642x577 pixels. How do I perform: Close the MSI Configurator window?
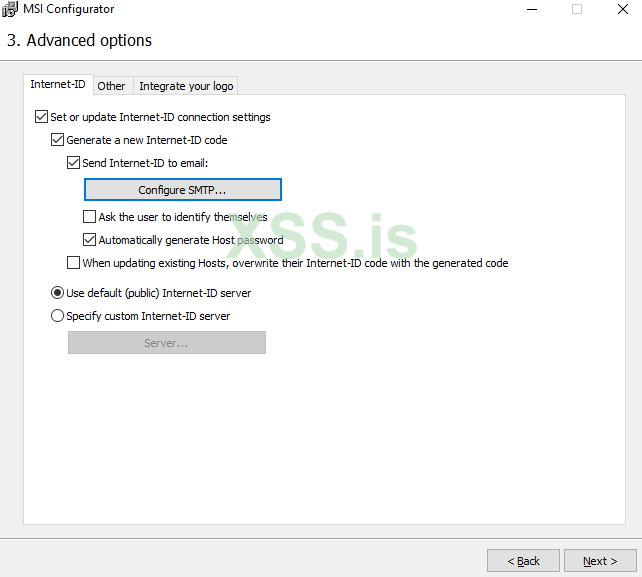[x=623, y=9]
